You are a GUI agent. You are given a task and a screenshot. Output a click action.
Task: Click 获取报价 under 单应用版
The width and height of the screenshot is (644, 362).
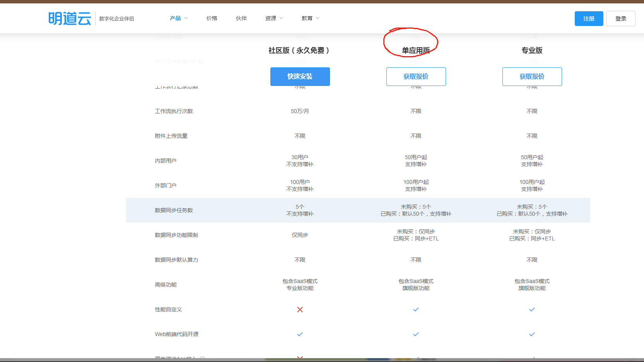pos(416,77)
